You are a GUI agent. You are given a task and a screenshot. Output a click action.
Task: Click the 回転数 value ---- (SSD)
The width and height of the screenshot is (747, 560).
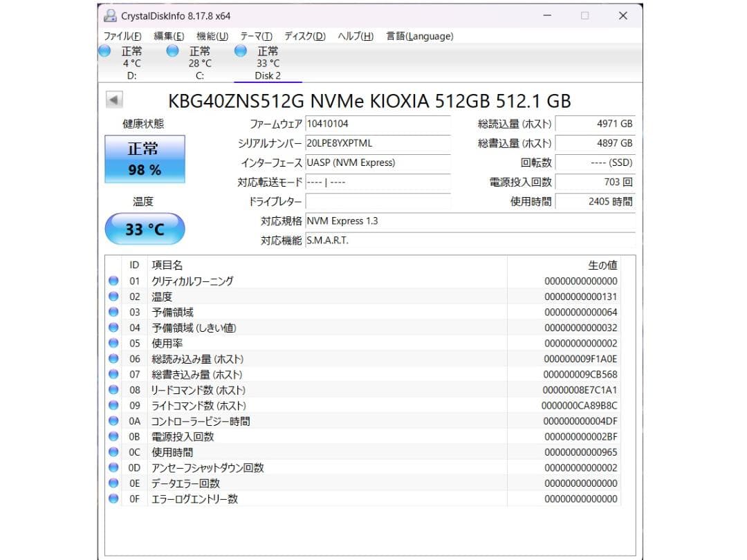[596, 163]
